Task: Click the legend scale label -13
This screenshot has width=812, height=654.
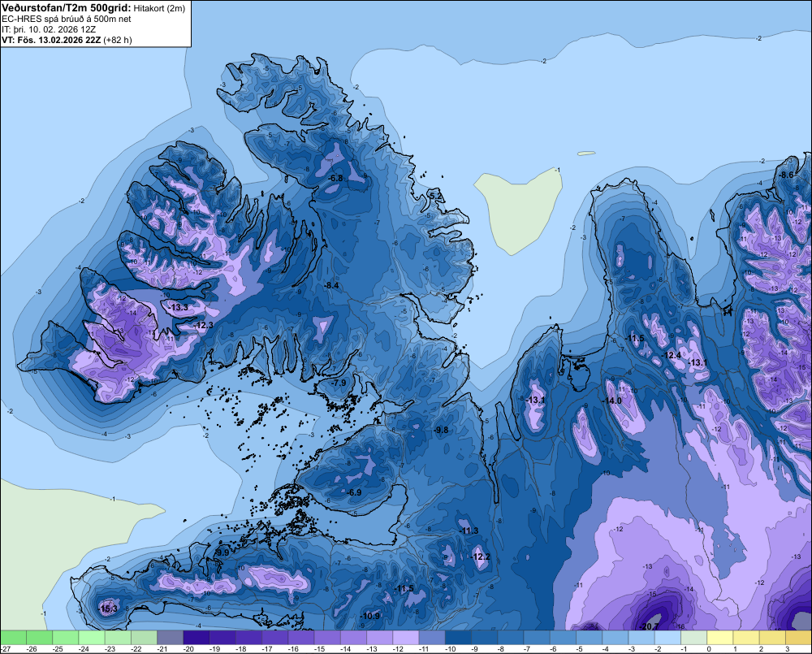Action: tap(371, 649)
